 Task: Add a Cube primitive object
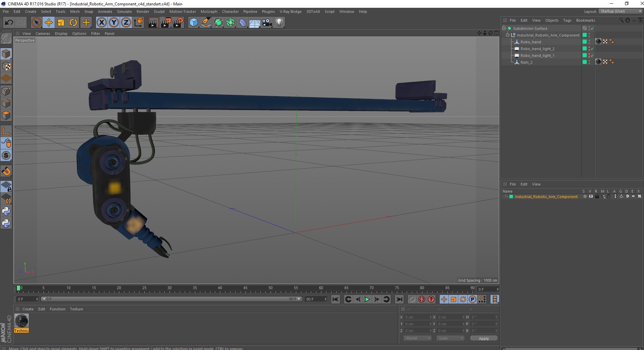point(194,23)
